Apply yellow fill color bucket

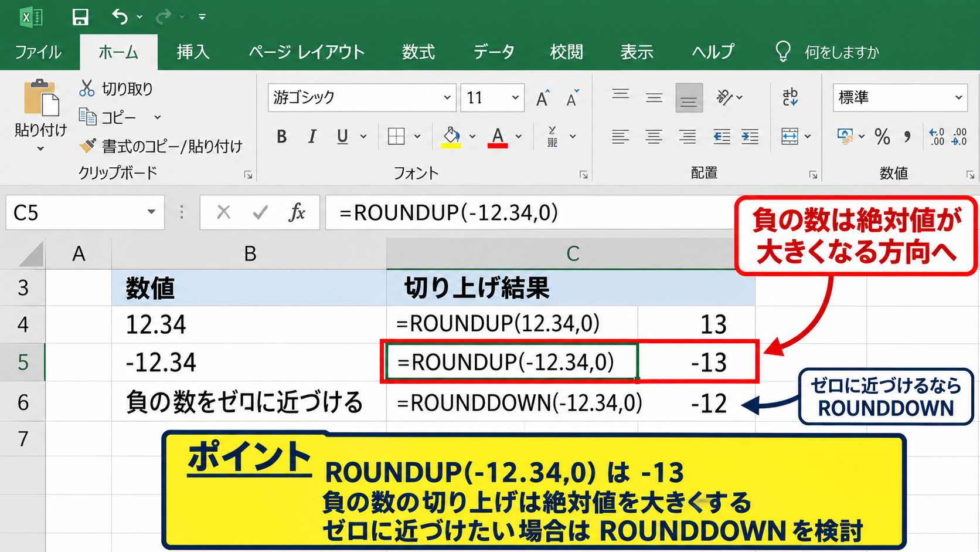pyautogui.click(x=451, y=137)
